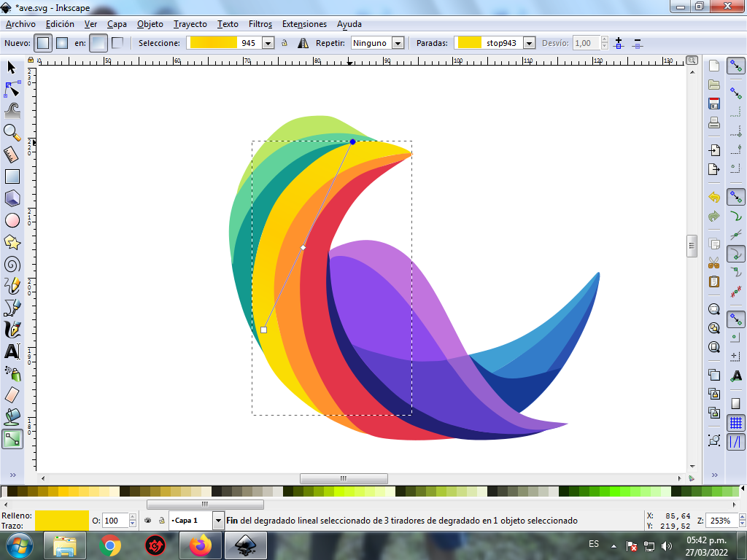This screenshot has width=747, height=560.
Task: Toggle the grid display button
Action: click(x=736, y=422)
